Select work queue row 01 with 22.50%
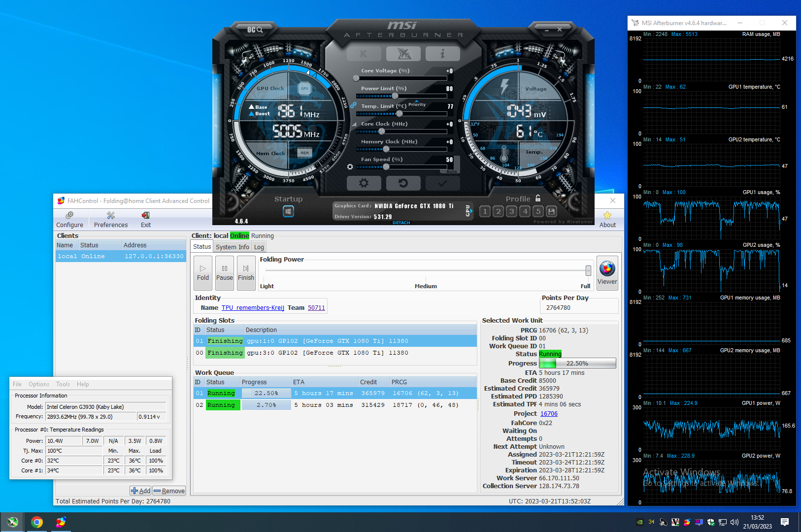This screenshot has height=532, width=801. (x=335, y=393)
